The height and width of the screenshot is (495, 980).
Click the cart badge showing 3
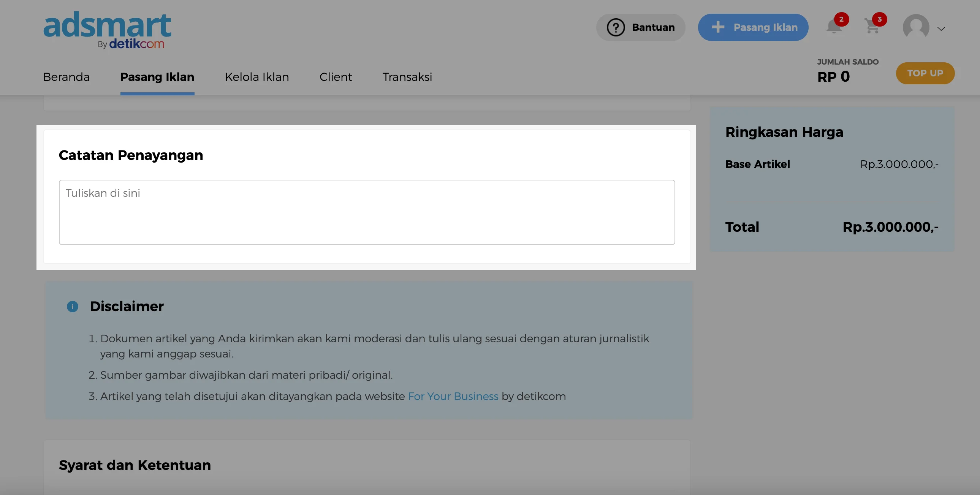click(879, 19)
